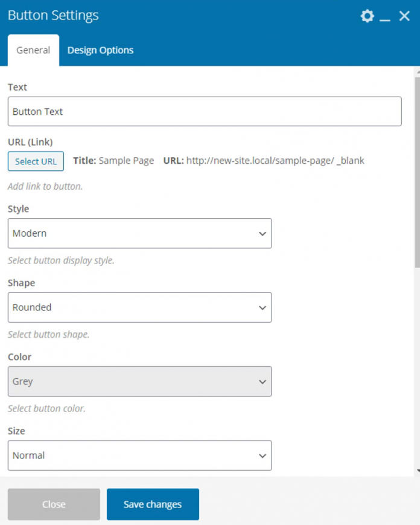Minimize the Button Settings panel
This screenshot has height=525, width=420.
[x=385, y=20]
